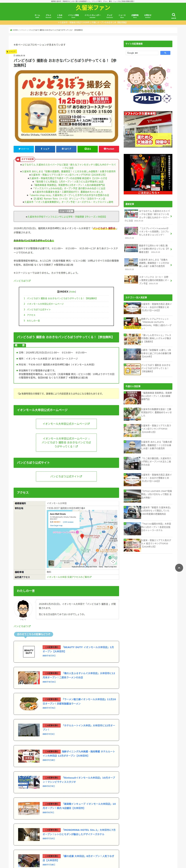Focus the Google site search field

tap(142, 53)
